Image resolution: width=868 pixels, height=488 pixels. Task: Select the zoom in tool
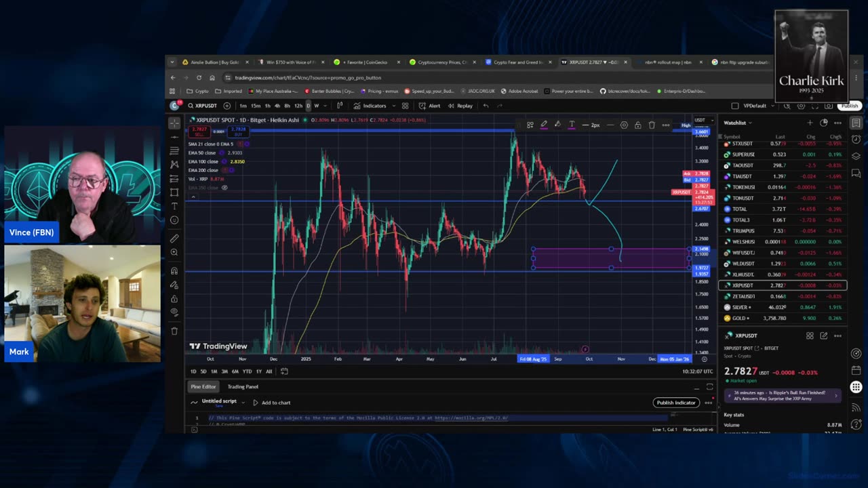174,252
